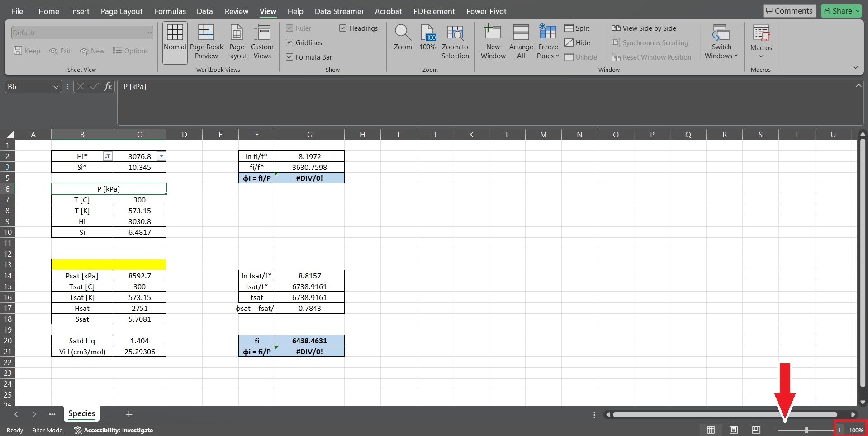The height and width of the screenshot is (436, 868).
Task: Open the Review tab
Action: (236, 11)
